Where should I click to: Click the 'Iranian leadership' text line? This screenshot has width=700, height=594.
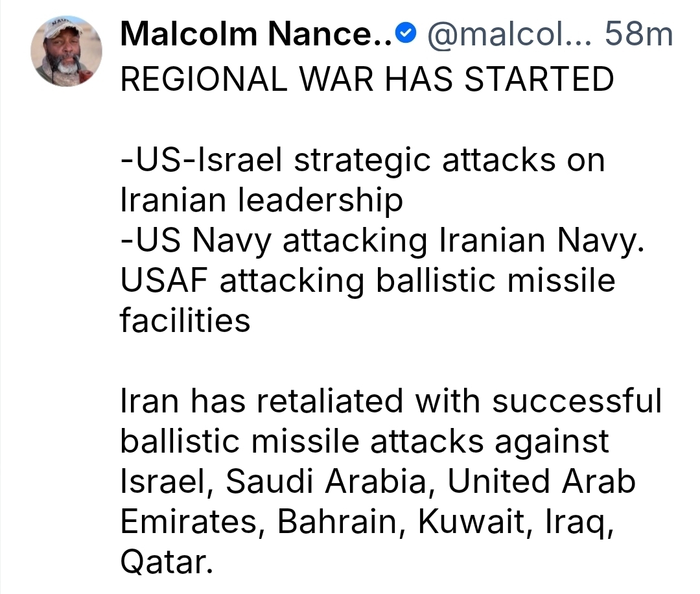point(261,200)
